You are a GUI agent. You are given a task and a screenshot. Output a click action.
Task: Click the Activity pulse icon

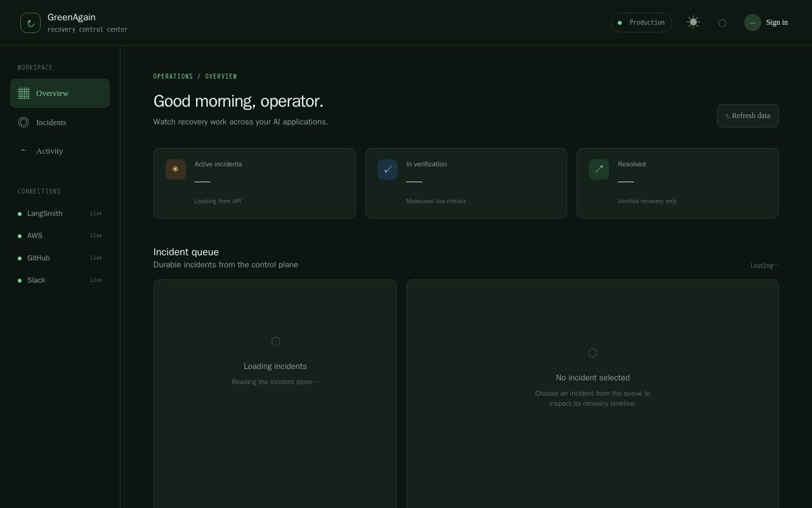(x=23, y=150)
